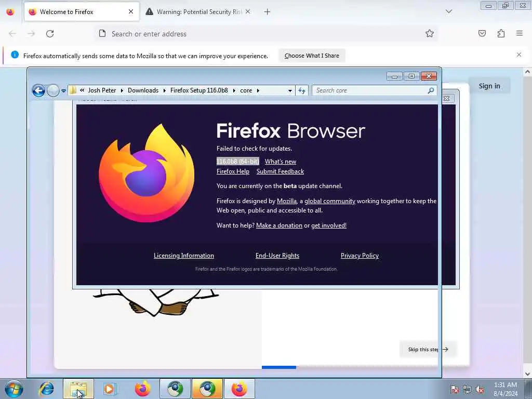The height and width of the screenshot is (399, 532).
Task: Click the pinned Firefox taskbar icon
Action: (142, 389)
